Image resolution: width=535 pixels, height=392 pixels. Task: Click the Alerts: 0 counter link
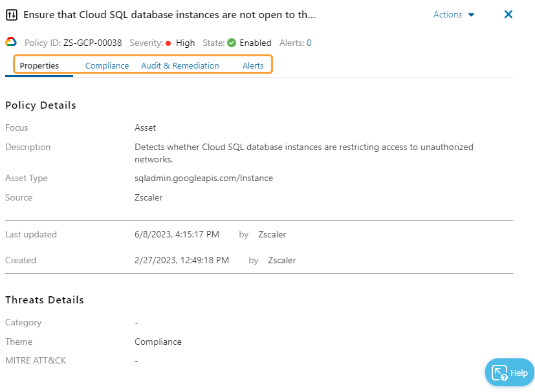(x=295, y=43)
